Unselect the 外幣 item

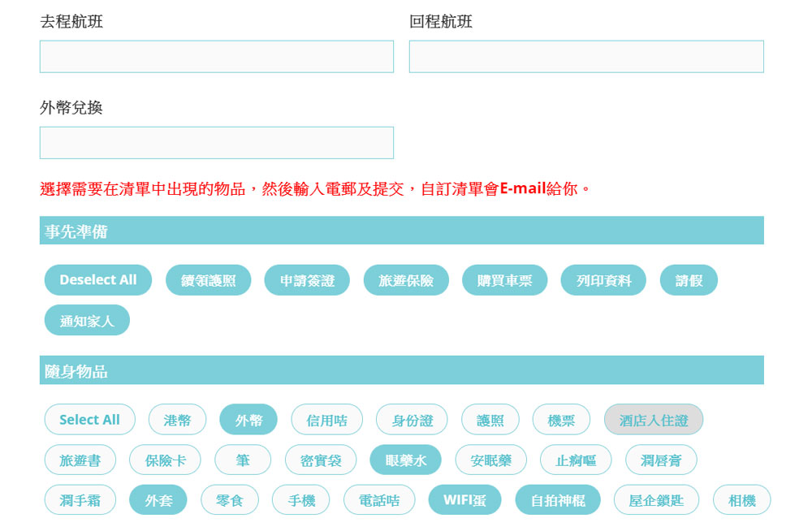(x=248, y=420)
